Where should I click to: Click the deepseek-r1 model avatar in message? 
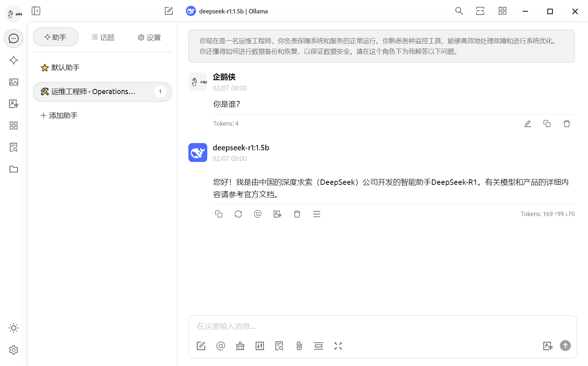[x=198, y=152]
